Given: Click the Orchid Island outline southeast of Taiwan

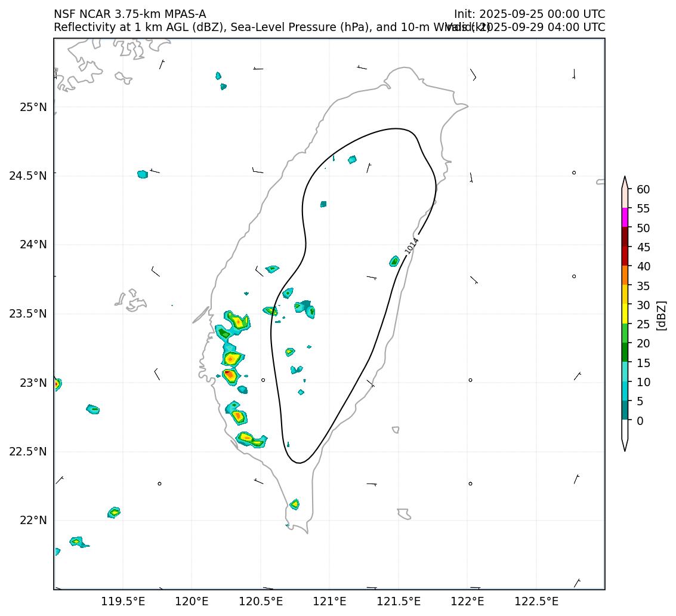Looking at the screenshot, I should tap(404, 513).
